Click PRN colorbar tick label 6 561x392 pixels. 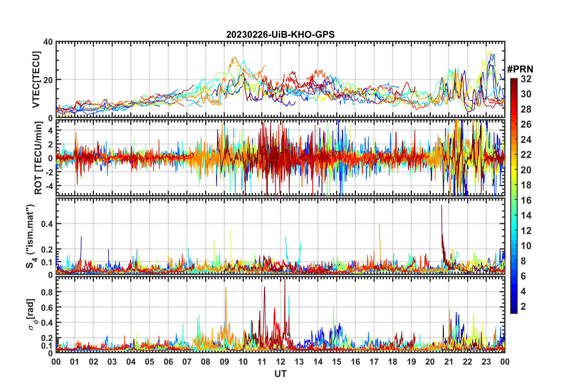point(523,276)
